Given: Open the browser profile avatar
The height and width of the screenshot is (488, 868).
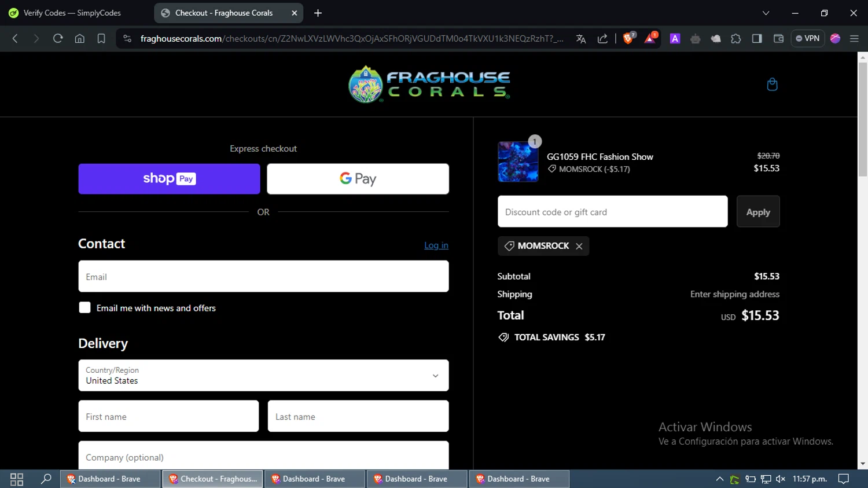Looking at the screenshot, I should pyautogui.click(x=835, y=39).
